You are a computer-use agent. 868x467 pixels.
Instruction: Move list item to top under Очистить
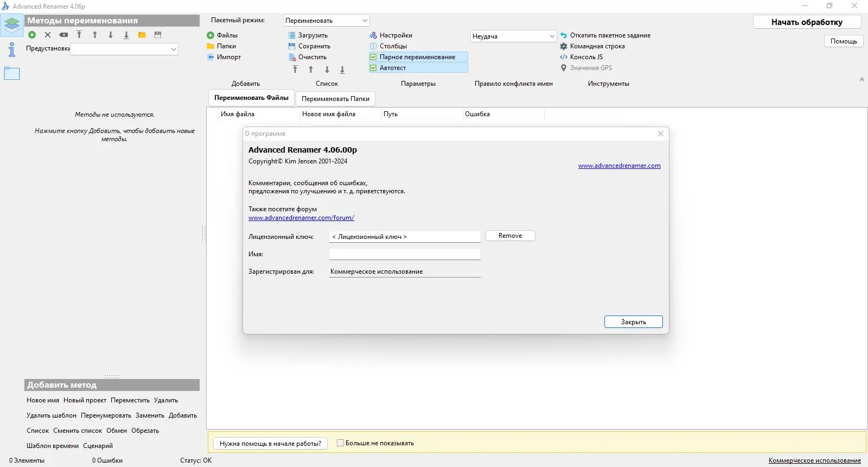click(295, 70)
